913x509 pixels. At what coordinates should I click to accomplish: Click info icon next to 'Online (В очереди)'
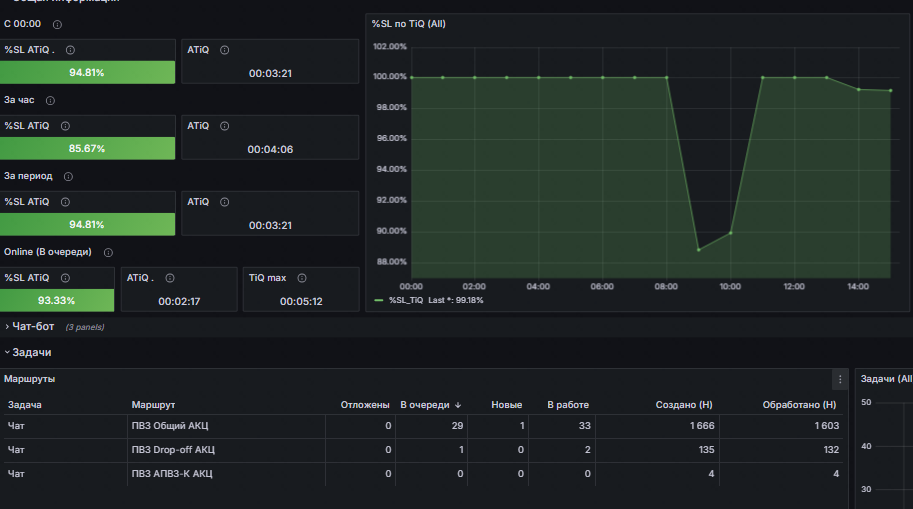tap(108, 253)
